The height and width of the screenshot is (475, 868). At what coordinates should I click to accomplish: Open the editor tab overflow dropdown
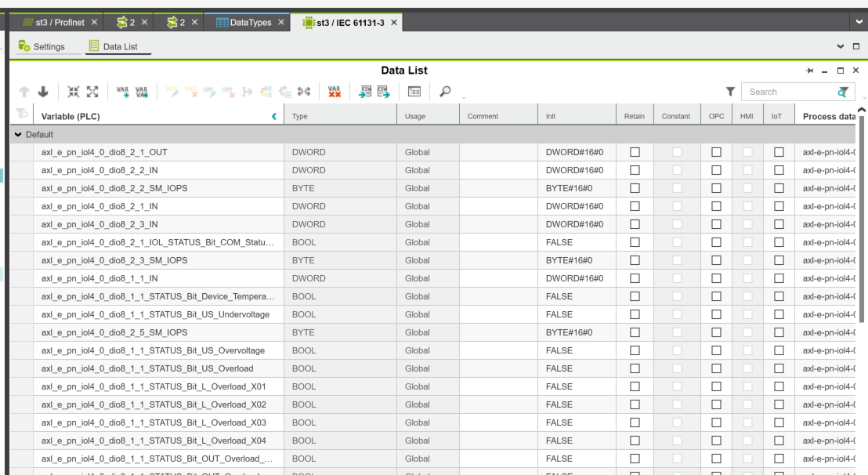(860, 22)
